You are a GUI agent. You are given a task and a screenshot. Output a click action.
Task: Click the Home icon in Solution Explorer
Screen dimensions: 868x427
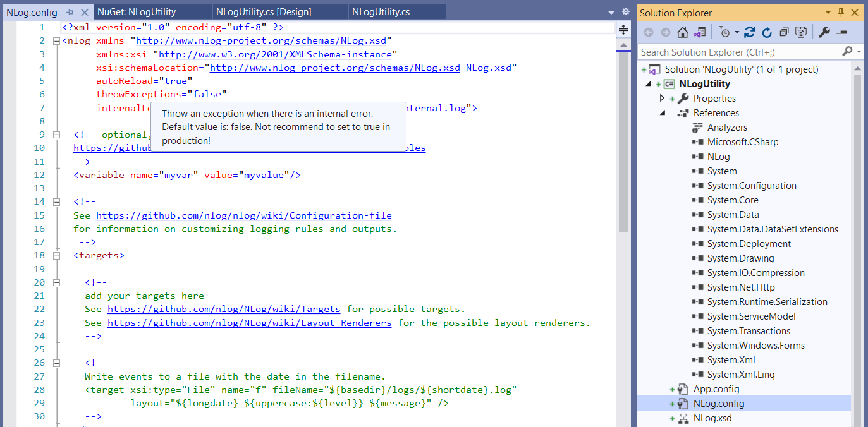pyautogui.click(x=682, y=32)
